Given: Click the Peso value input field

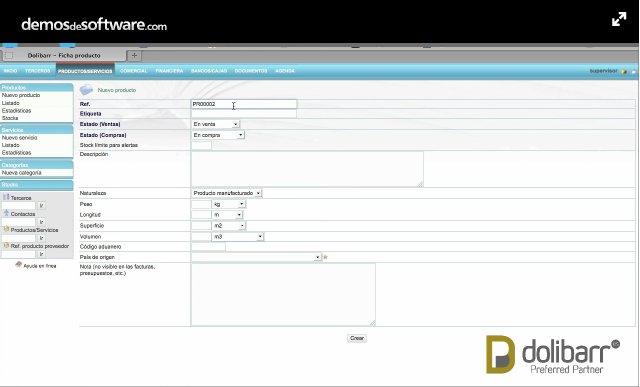Looking at the screenshot, I should [x=201, y=204].
